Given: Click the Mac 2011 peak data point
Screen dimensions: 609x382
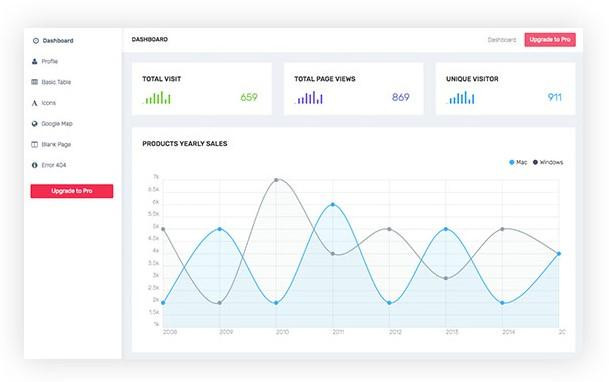Looking at the screenshot, I should click(333, 205).
